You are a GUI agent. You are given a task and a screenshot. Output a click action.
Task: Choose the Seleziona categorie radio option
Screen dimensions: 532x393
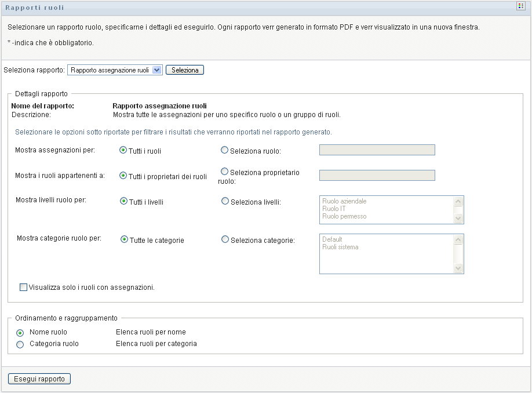(225, 239)
